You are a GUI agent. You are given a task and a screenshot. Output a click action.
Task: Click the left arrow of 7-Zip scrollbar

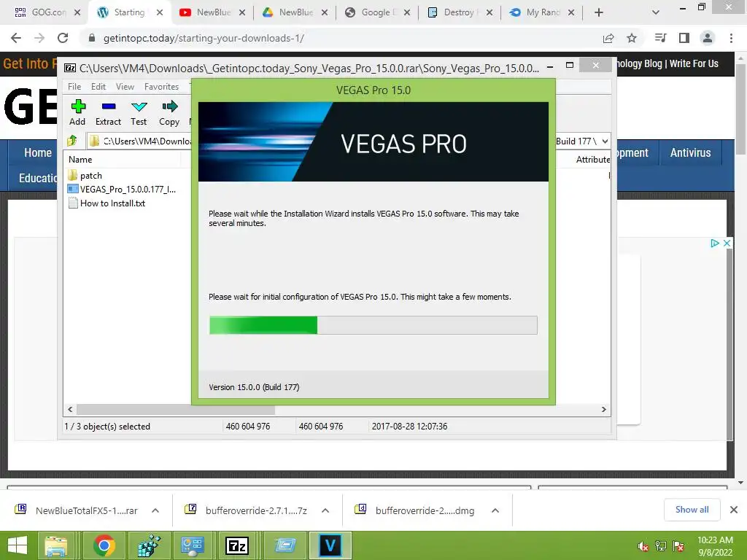pos(70,410)
